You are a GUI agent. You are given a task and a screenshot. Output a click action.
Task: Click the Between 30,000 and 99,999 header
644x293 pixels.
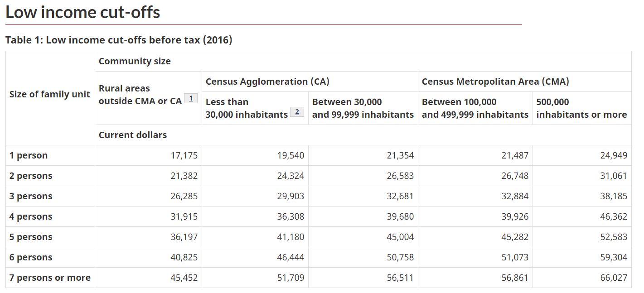coord(363,108)
